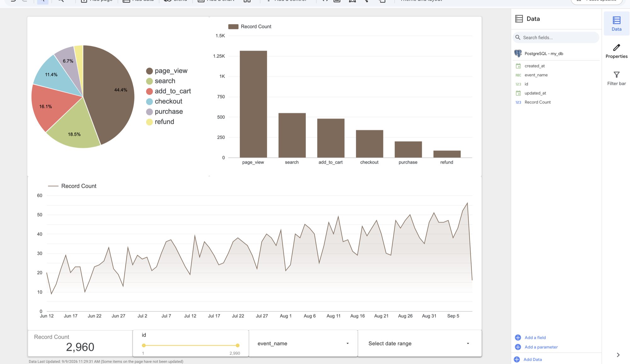Click the refund bar in bar chart
Screen dimensions: 630x364
point(447,154)
